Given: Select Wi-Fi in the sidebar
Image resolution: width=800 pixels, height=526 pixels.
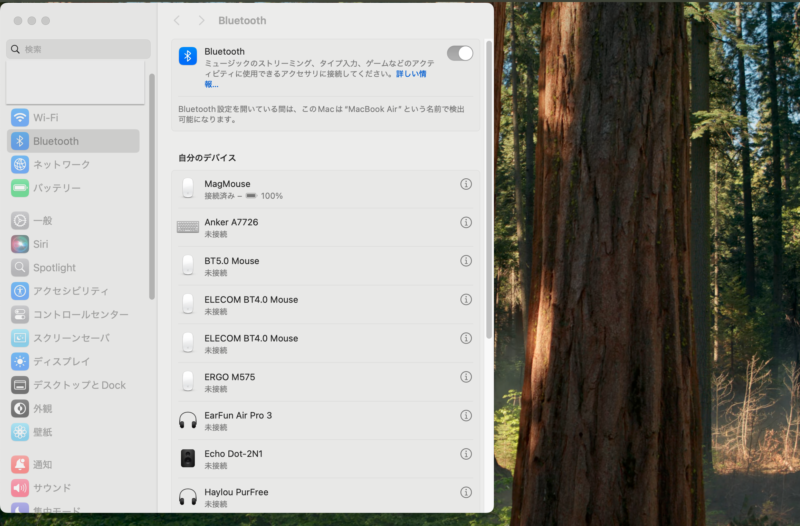Looking at the screenshot, I should (45, 118).
